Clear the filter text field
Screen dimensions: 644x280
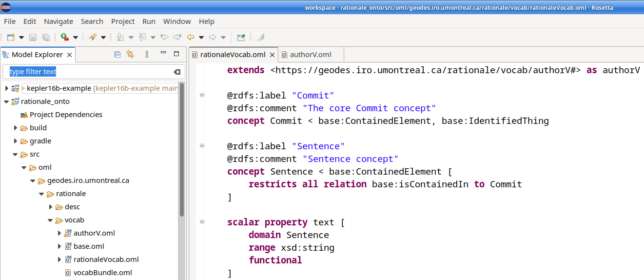pyautogui.click(x=177, y=72)
